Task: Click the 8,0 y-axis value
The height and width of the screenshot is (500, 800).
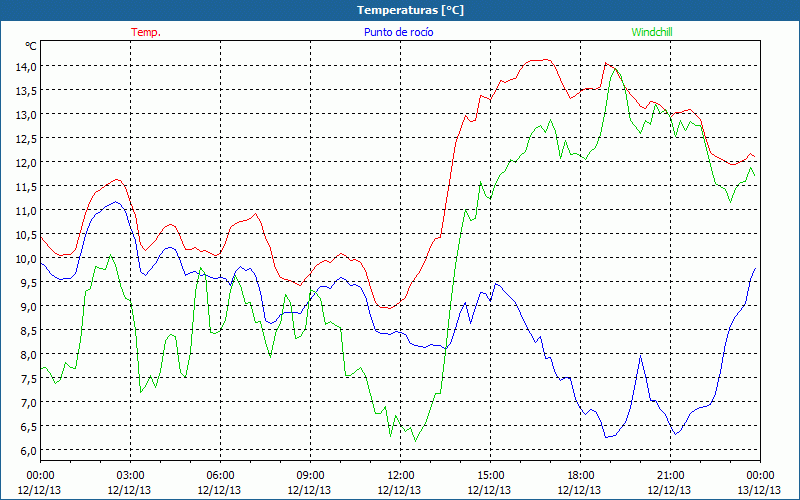Action: click(x=28, y=354)
